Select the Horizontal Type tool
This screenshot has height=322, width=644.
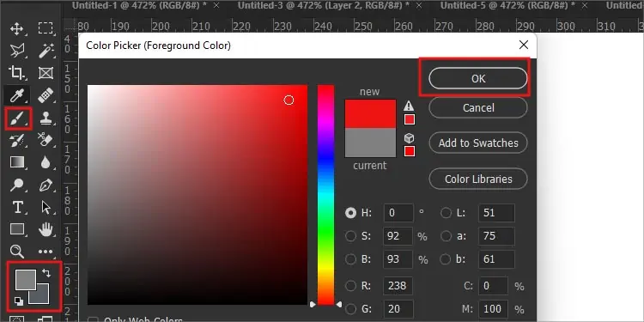pyautogui.click(x=18, y=208)
